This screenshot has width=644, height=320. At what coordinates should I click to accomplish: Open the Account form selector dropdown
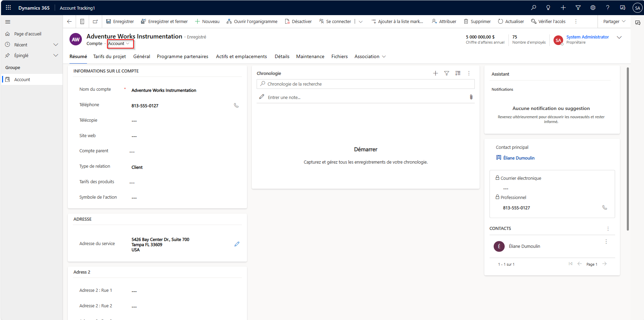click(x=119, y=44)
